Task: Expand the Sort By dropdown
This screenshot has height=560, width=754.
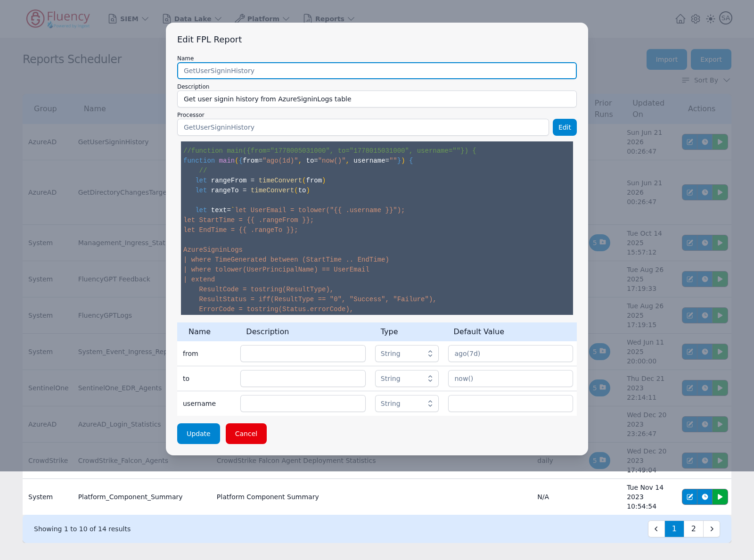Action: pyautogui.click(x=706, y=80)
